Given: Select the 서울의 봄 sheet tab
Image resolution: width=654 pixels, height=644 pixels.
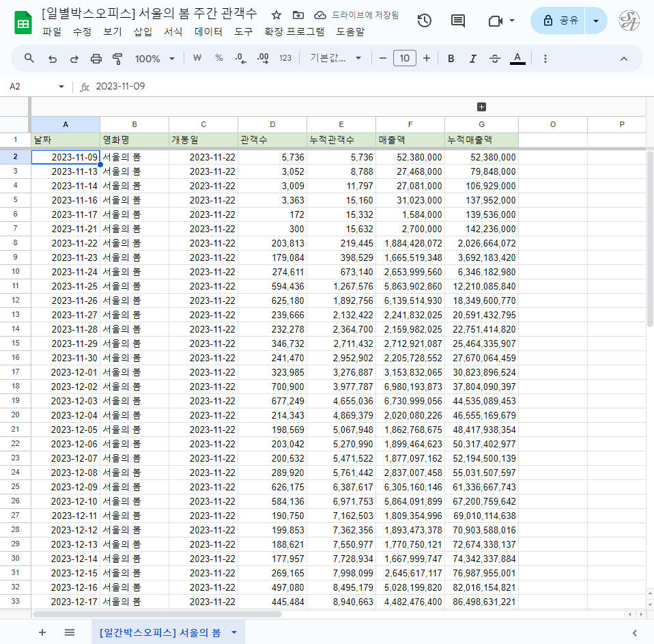Looking at the screenshot, I should pos(160,632).
